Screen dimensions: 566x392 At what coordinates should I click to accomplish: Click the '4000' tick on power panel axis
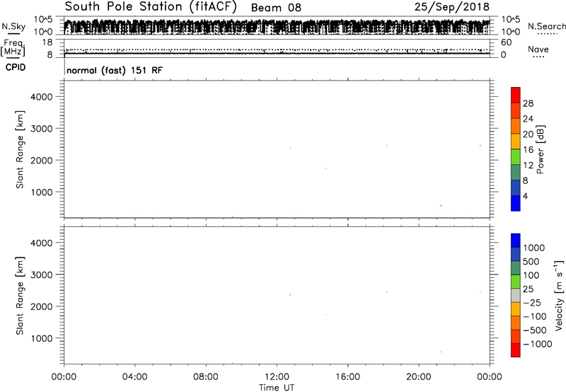(x=41, y=97)
